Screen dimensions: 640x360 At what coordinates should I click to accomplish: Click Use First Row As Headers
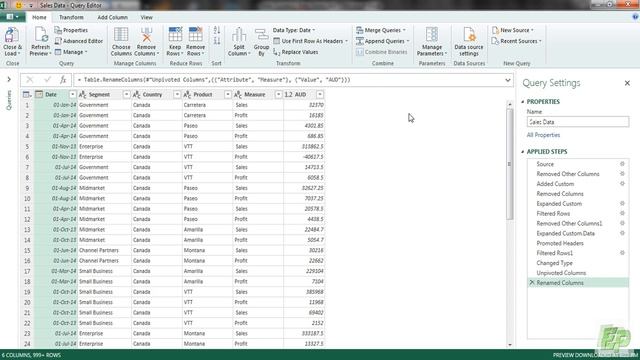(311, 41)
